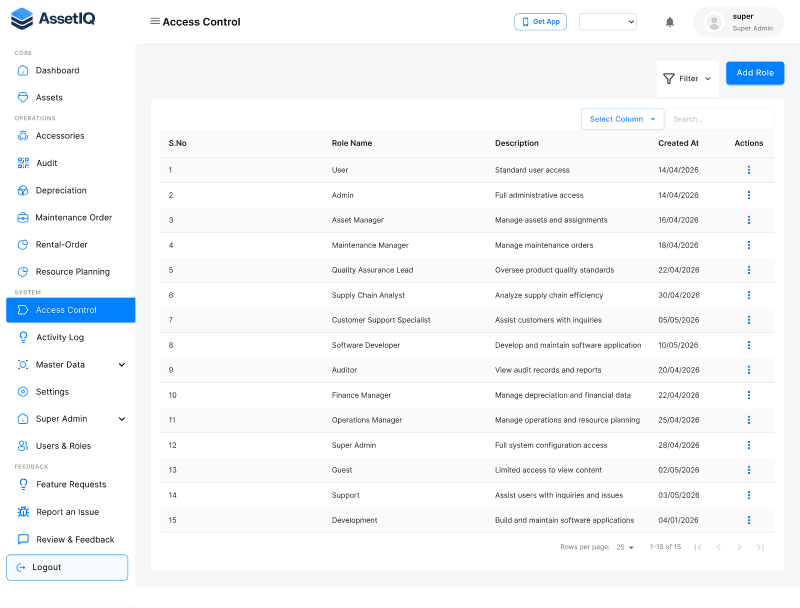
Task: Open the notifications bell
Action: [x=669, y=22]
